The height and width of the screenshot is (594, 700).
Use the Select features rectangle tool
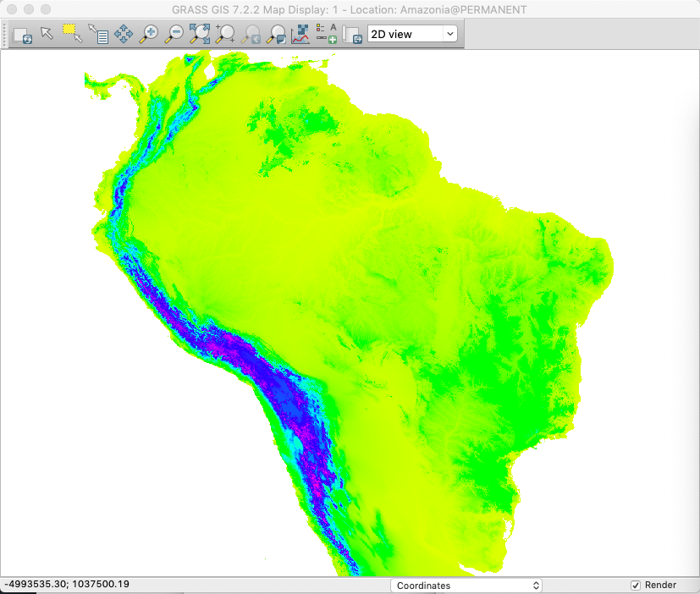[72, 34]
